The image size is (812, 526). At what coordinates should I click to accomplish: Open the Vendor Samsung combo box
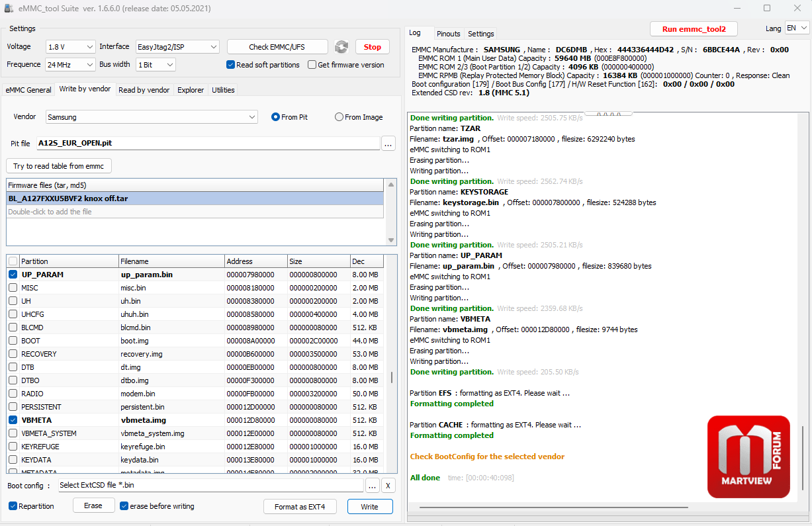[152, 117]
